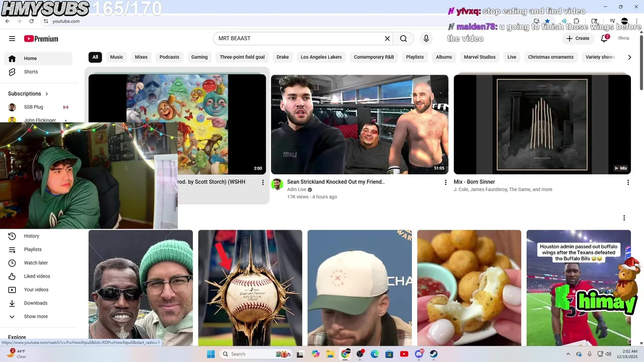Open Your videos page
The image size is (644, 362).
[x=38, y=290]
